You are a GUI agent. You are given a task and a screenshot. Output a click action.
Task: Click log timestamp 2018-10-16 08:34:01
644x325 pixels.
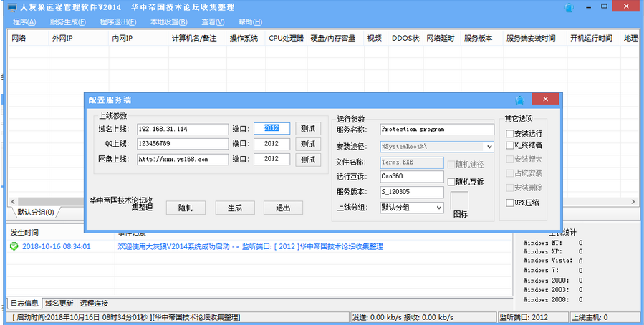[x=57, y=247]
